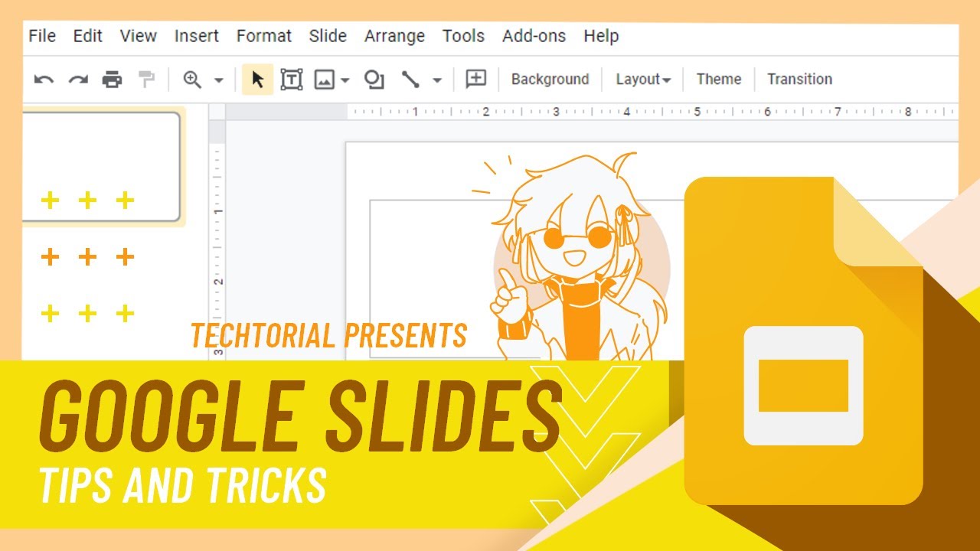The width and height of the screenshot is (980, 551).
Task: Expand the Insert image dropdown arrow
Action: pyautogui.click(x=345, y=80)
